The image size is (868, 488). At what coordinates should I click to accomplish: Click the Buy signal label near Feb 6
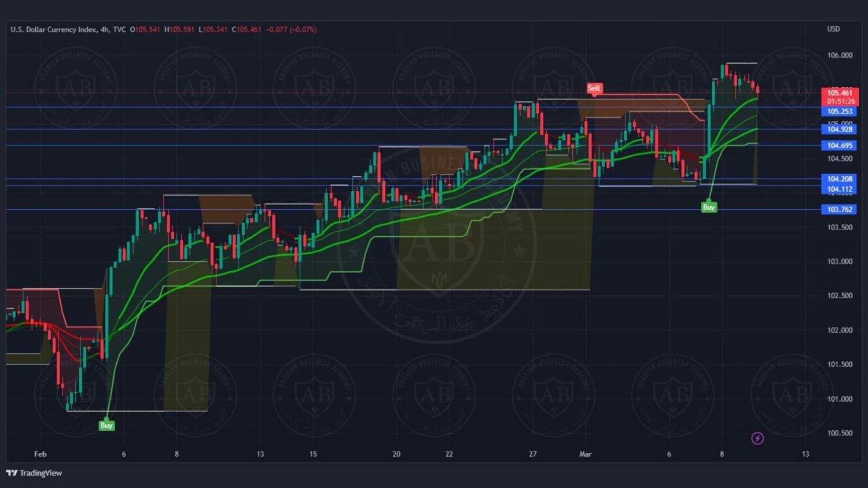click(x=106, y=426)
